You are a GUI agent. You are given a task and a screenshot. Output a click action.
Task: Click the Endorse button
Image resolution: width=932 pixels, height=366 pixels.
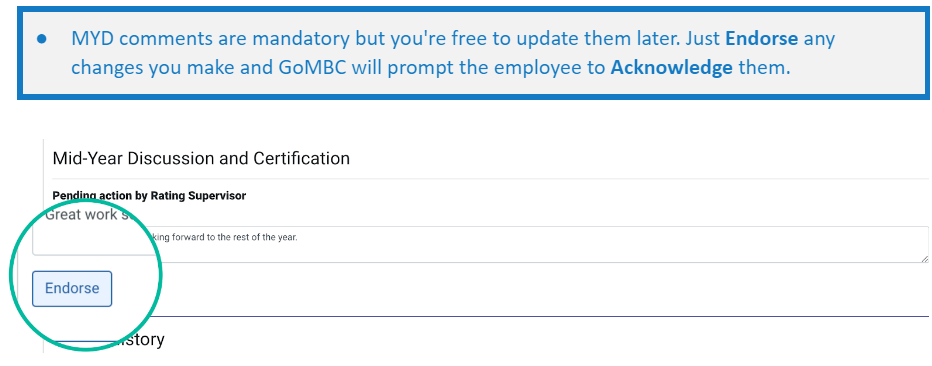pyautogui.click(x=72, y=289)
